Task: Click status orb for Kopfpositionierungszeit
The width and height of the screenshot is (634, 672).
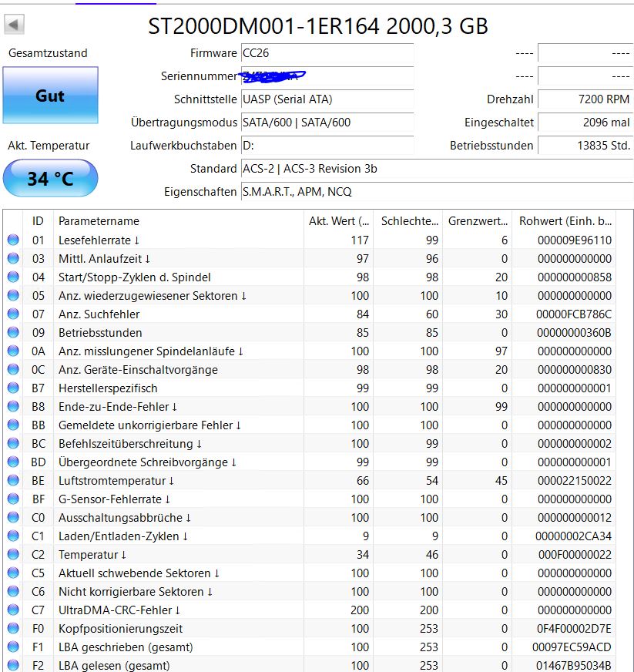Action: point(13,628)
